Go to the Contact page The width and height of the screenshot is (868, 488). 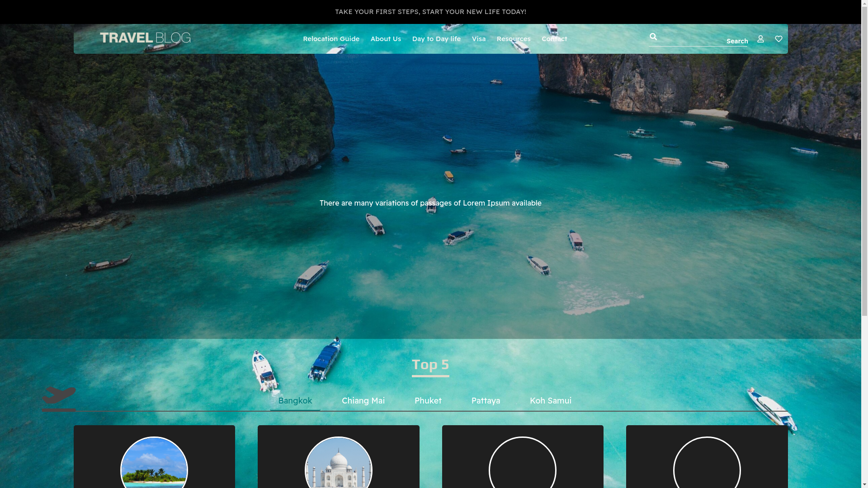554,39
